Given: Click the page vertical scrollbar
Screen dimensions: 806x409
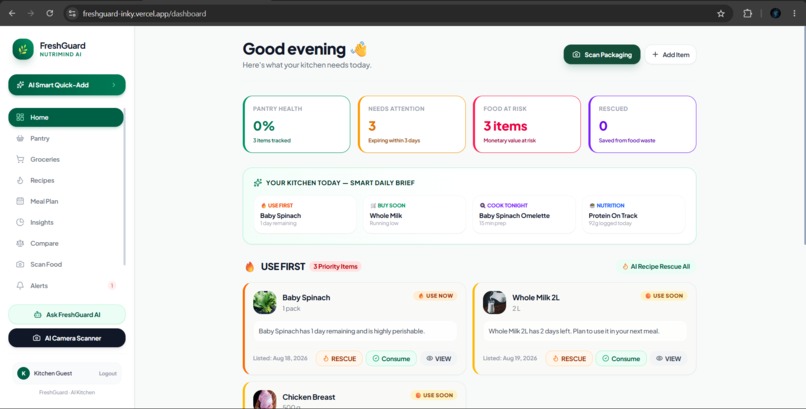Looking at the screenshot, I should tap(803, 135).
